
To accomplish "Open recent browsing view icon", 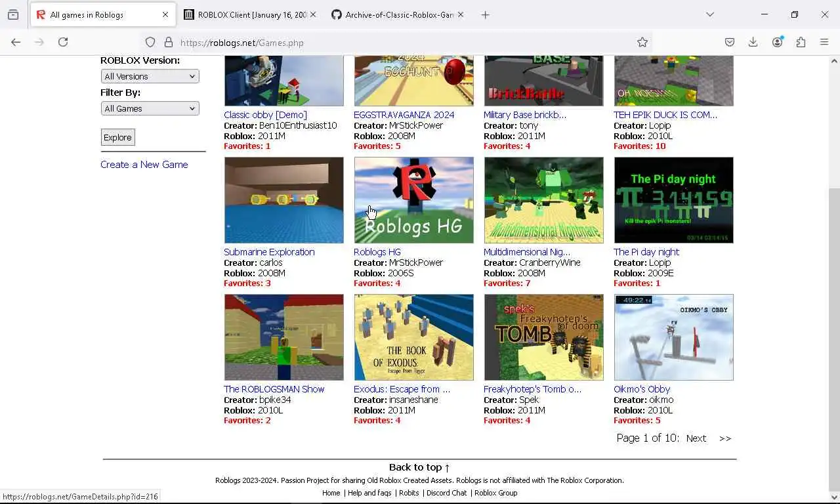I will click(13, 14).
